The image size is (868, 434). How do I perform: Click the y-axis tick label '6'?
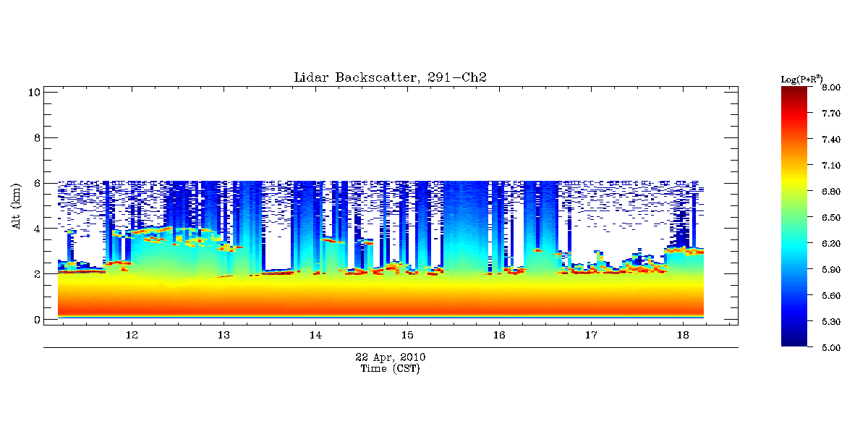pos(35,183)
